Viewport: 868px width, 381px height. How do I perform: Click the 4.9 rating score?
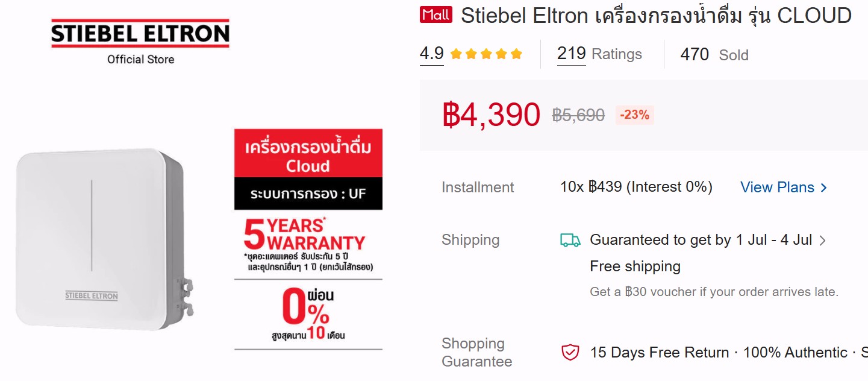432,54
